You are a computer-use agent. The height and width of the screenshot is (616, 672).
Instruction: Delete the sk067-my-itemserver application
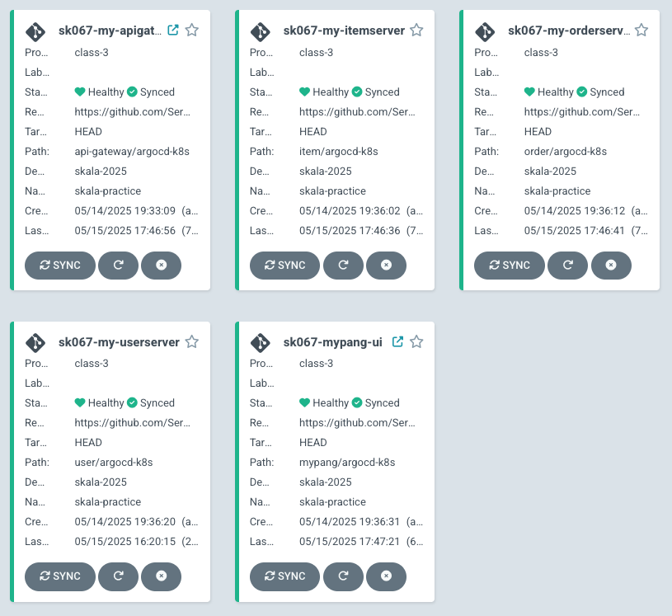click(386, 266)
